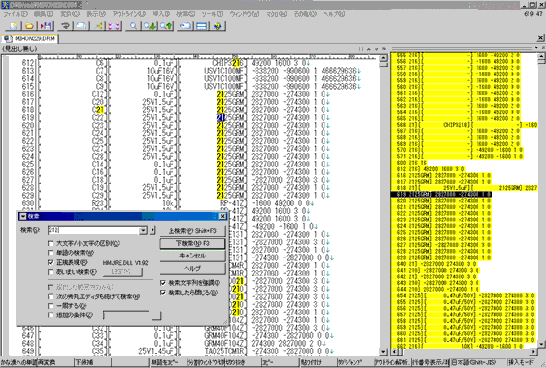This screenshot has height=368, width=546.
Task: Click 日本語(Shift-JIS) encoding in status bar
Action: [x=478, y=362]
